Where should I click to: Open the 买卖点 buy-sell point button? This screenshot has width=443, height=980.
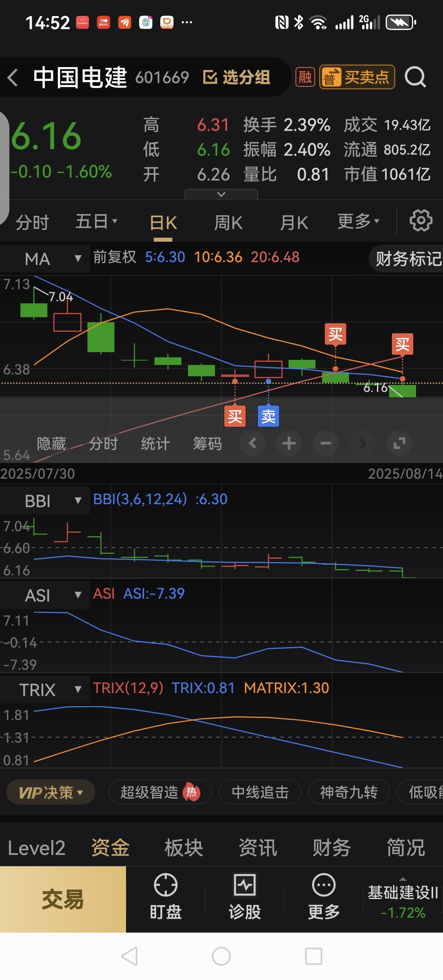click(x=357, y=77)
